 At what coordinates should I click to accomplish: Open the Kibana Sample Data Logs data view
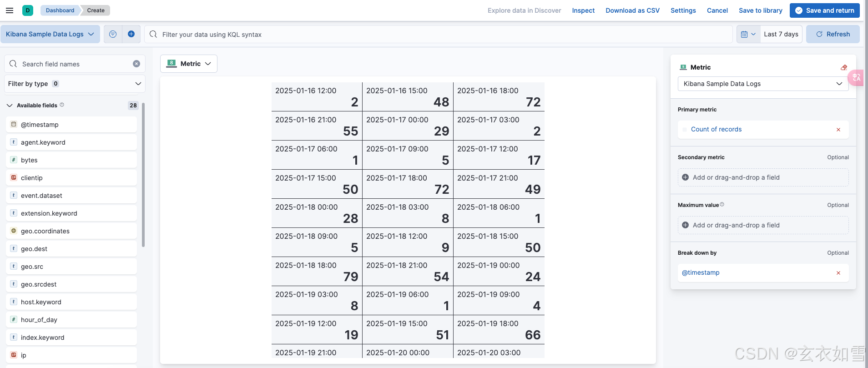pyautogui.click(x=50, y=34)
